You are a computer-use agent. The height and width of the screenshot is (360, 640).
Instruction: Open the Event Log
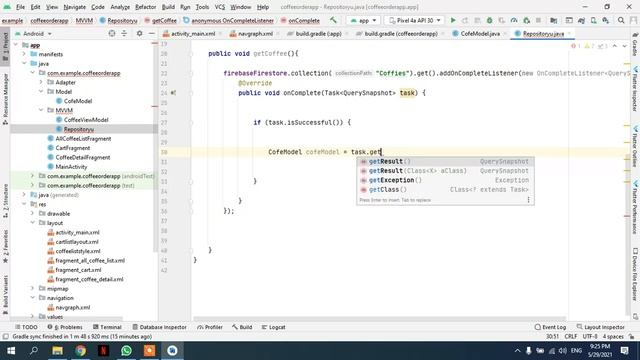coord(550,327)
